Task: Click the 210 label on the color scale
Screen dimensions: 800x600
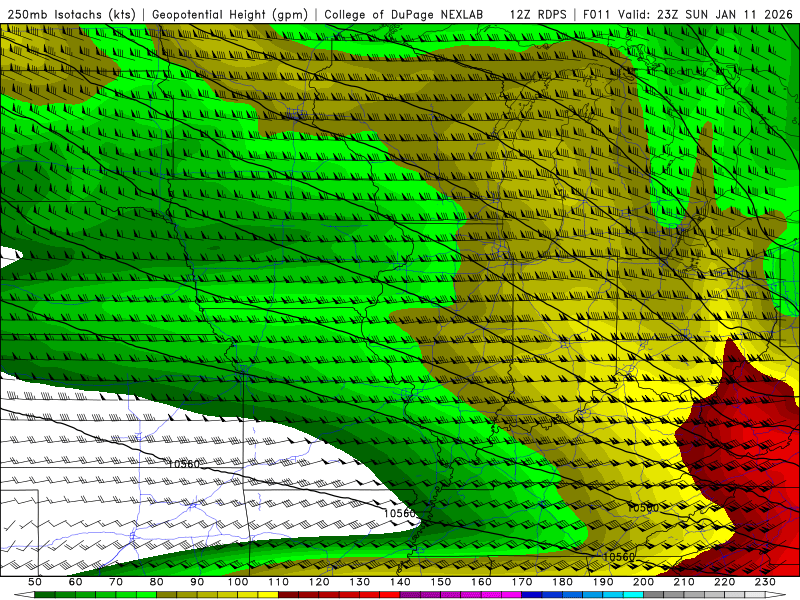Action: tap(684, 582)
